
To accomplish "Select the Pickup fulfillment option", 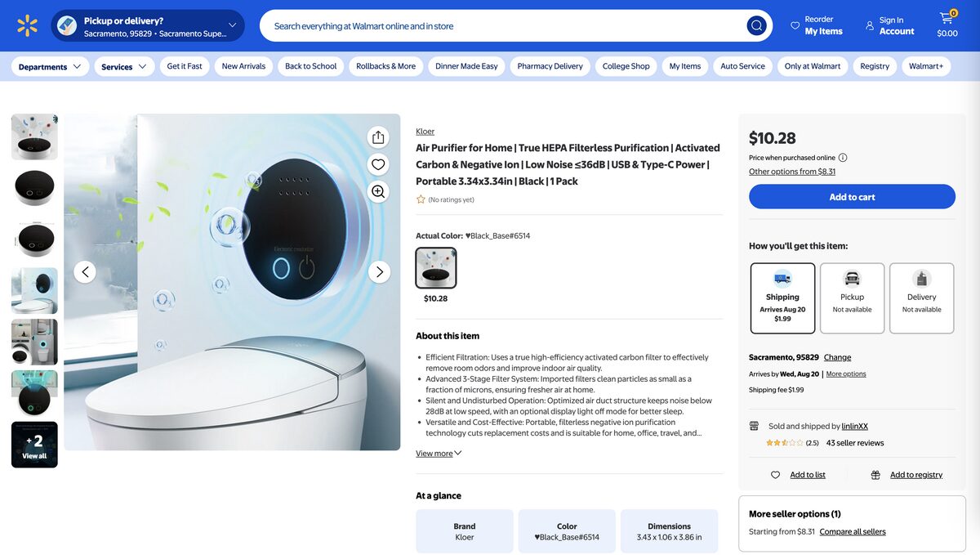I will [x=852, y=298].
